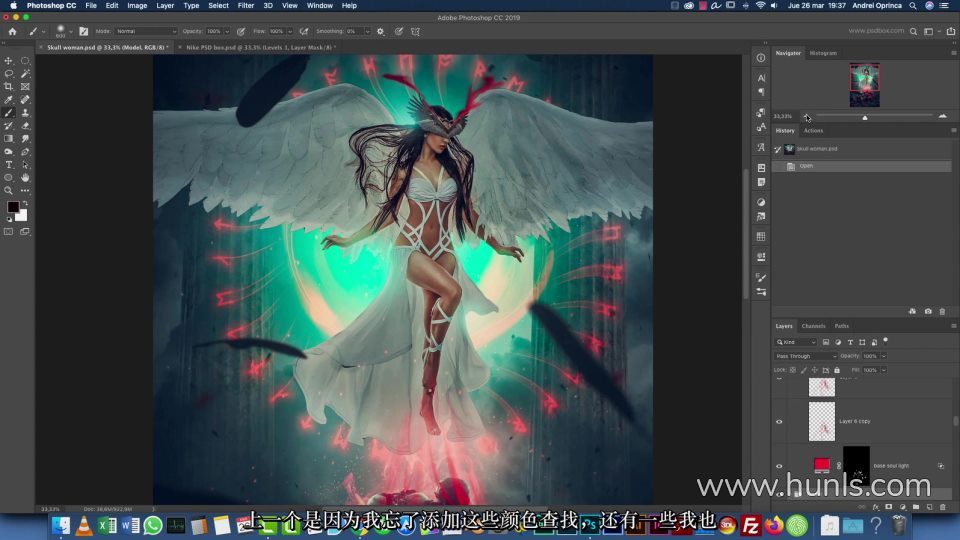
Task: Click the Home icon in options bar
Action: (12, 31)
